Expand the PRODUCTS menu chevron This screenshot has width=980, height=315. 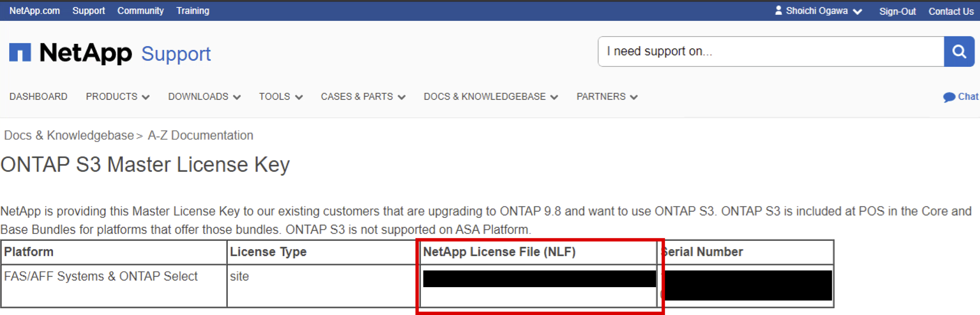pyautogui.click(x=145, y=97)
